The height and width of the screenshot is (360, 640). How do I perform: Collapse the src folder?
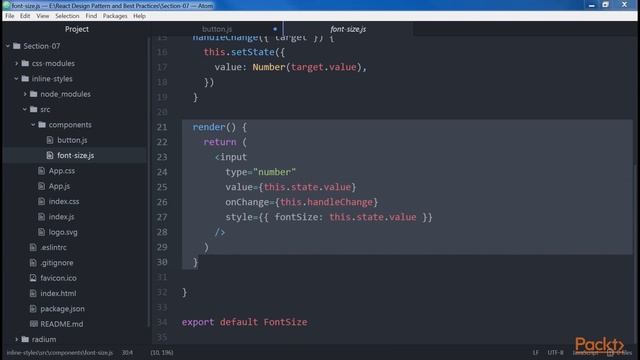point(25,109)
